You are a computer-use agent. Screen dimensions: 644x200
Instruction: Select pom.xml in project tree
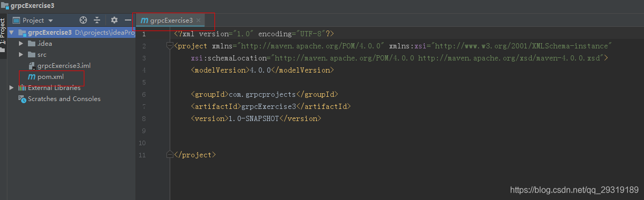(71, 77)
